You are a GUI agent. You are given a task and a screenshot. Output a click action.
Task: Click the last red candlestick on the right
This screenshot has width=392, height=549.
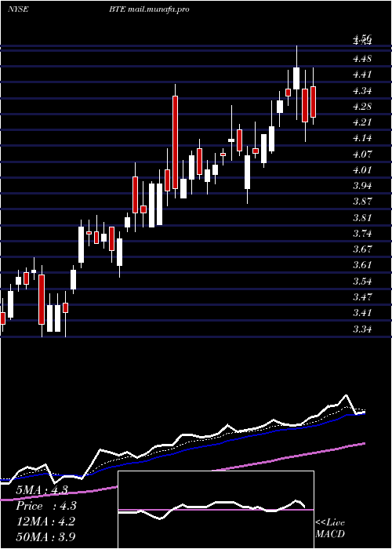(313, 101)
